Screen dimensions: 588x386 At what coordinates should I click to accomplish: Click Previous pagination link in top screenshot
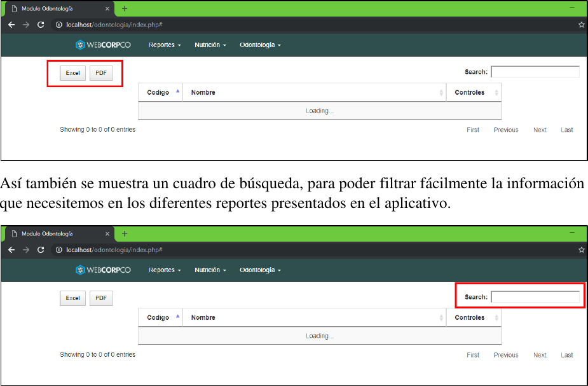point(506,130)
